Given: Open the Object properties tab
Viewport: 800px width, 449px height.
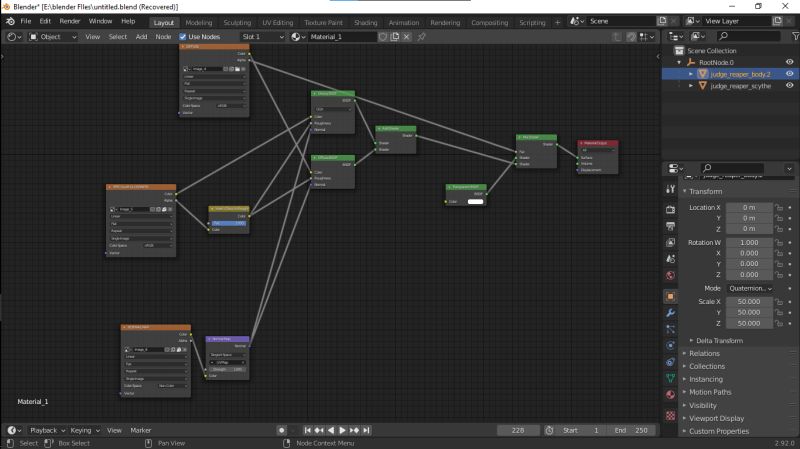Looking at the screenshot, I should (670, 296).
